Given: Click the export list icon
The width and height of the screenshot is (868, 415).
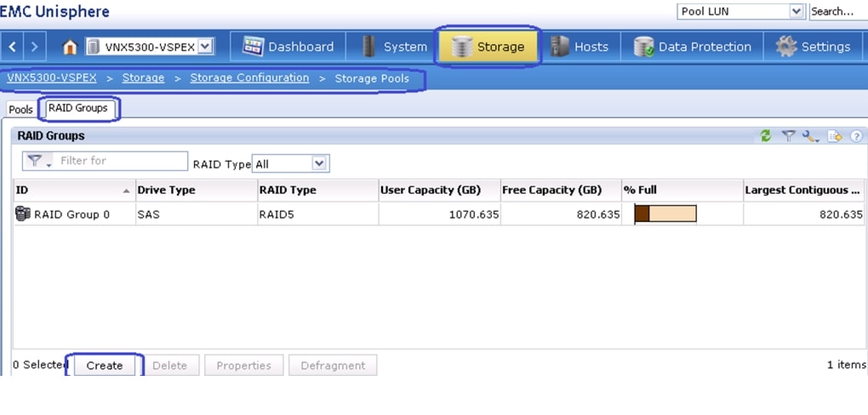Looking at the screenshot, I should click(x=834, y=136).
